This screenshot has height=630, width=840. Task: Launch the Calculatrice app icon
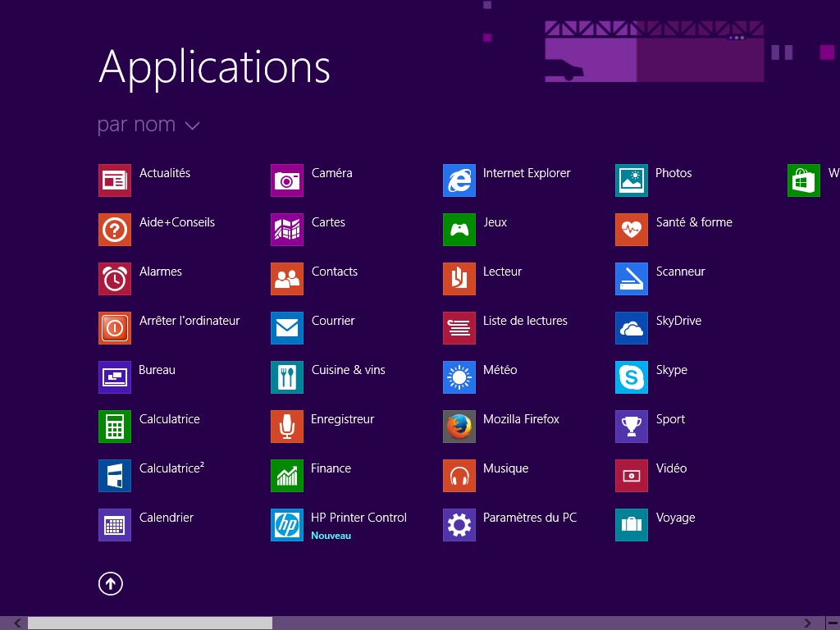coord(114,427)
